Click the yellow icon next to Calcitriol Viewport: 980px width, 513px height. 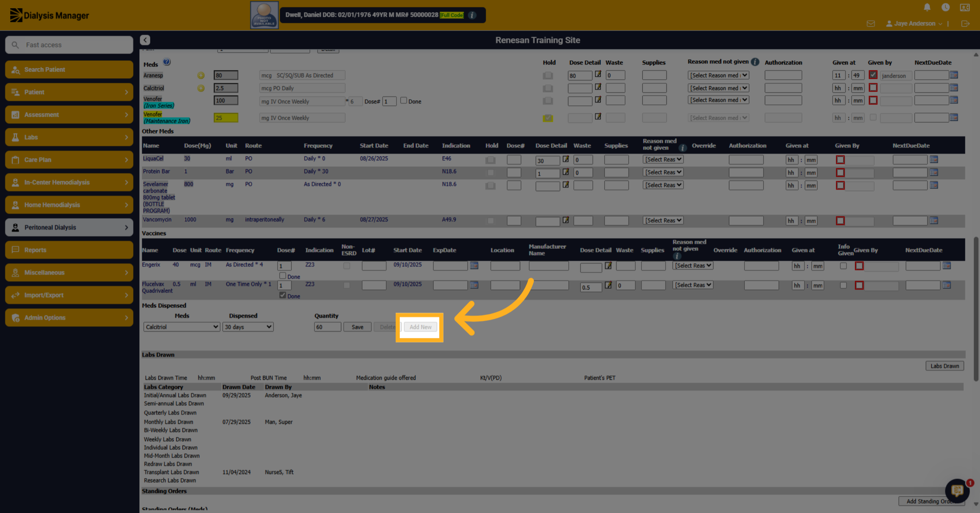click(201, 88)
